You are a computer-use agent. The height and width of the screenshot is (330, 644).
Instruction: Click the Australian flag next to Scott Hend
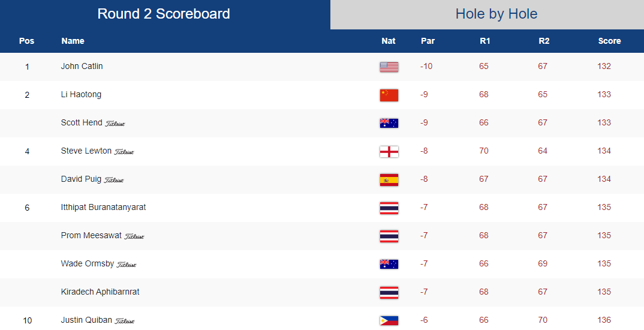(389, 123)
